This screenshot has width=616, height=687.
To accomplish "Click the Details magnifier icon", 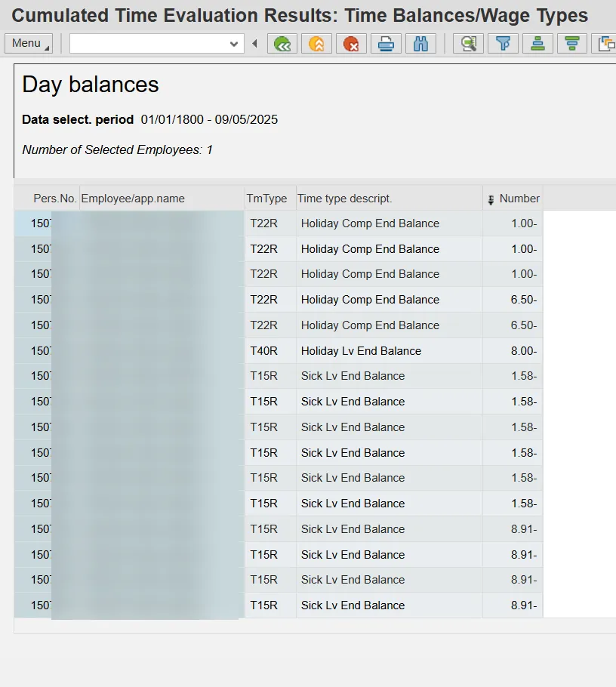I will [468, 44].
